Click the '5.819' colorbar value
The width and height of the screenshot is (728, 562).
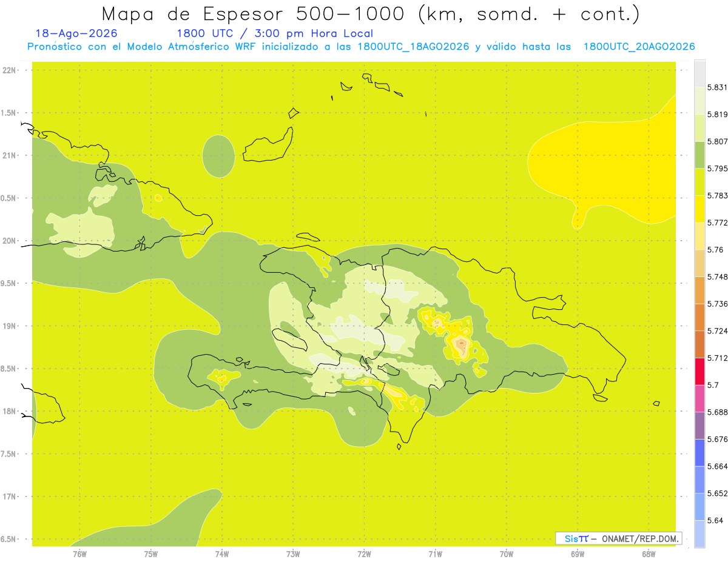click(x=718, y=115)
